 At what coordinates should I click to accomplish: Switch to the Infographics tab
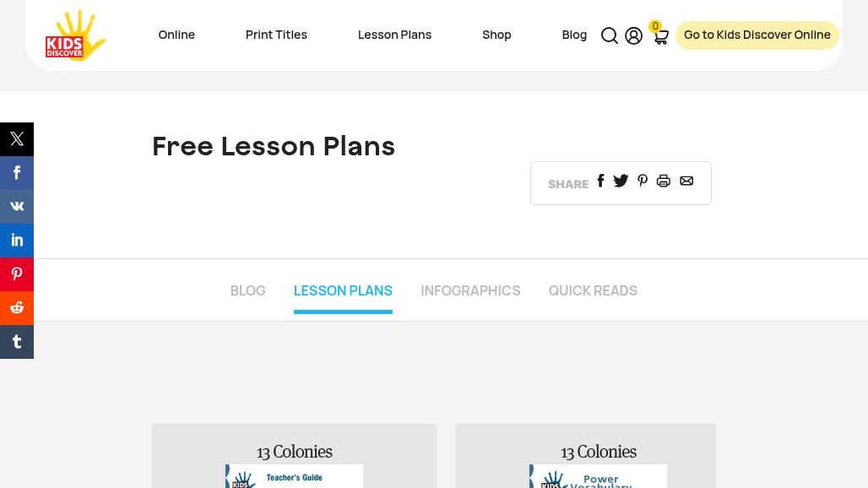point(470,290)
